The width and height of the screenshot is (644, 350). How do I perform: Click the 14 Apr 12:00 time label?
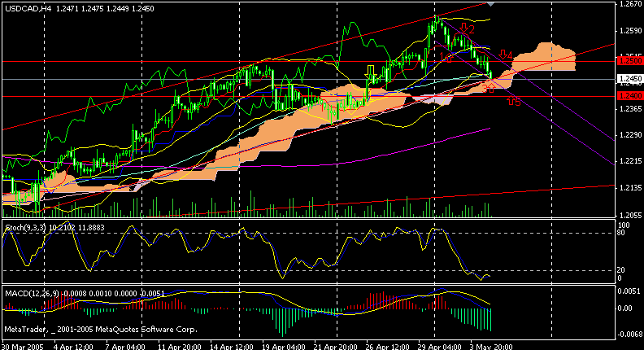click(x=232, y=345)
